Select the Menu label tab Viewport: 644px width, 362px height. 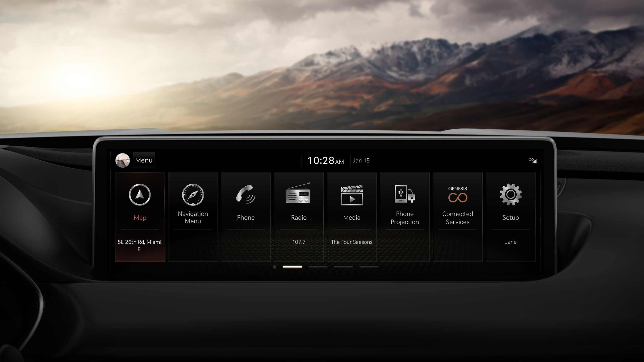pyautogui.click(x=144, y=160)
